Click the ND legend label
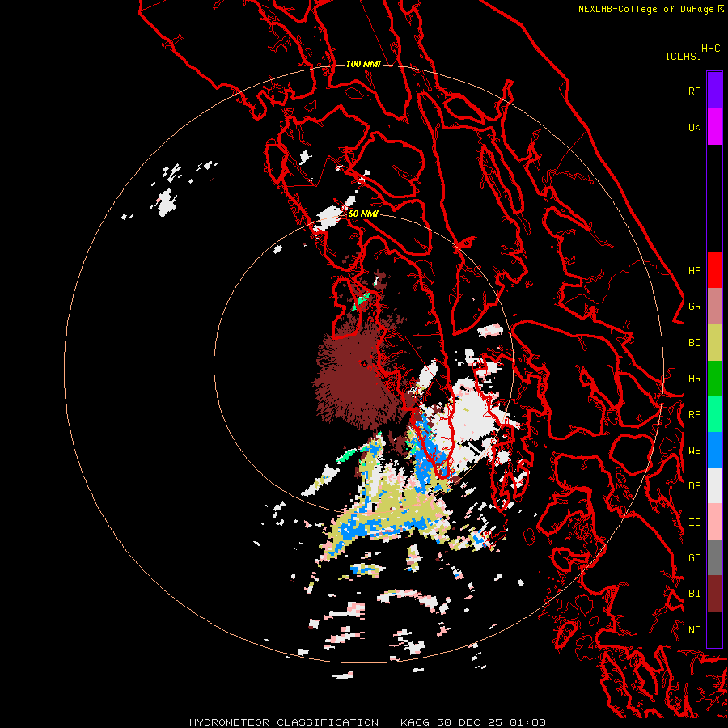 point(694,630)
